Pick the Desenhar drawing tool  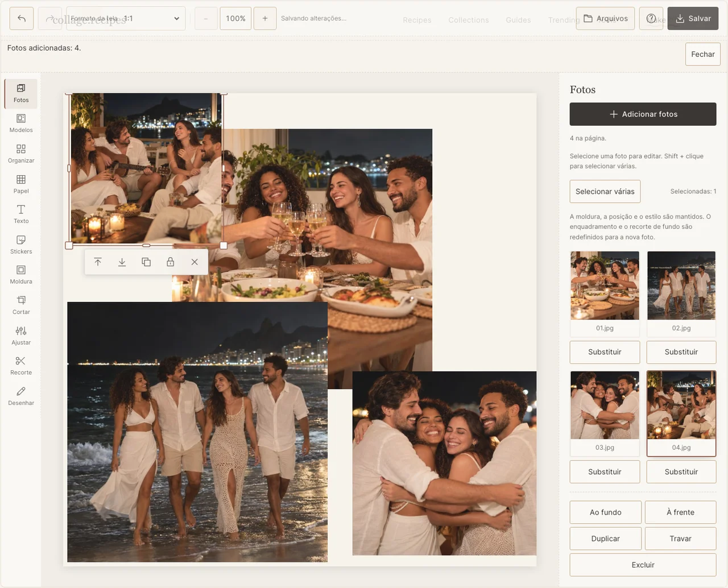[21, 396]
